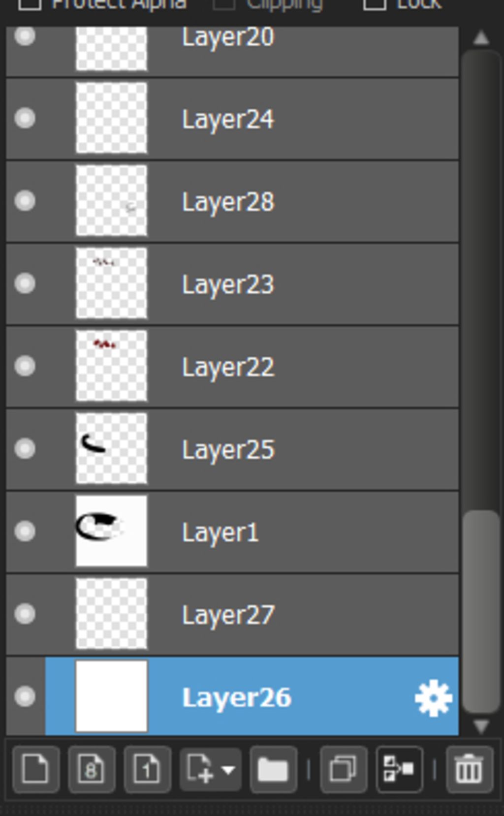Delete the selected layer
Screen dimensions: 504x816
pos(469,769)
